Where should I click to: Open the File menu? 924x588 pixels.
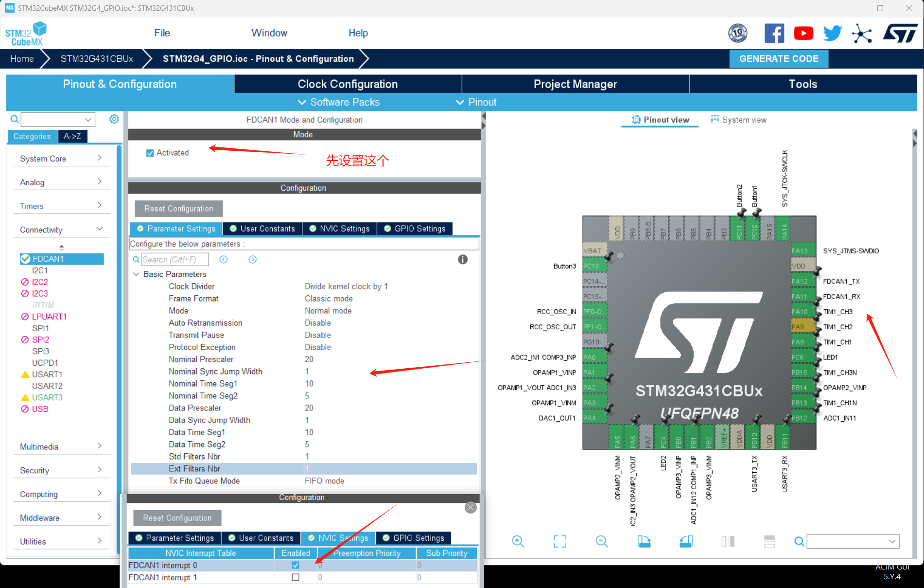(162, 33)
